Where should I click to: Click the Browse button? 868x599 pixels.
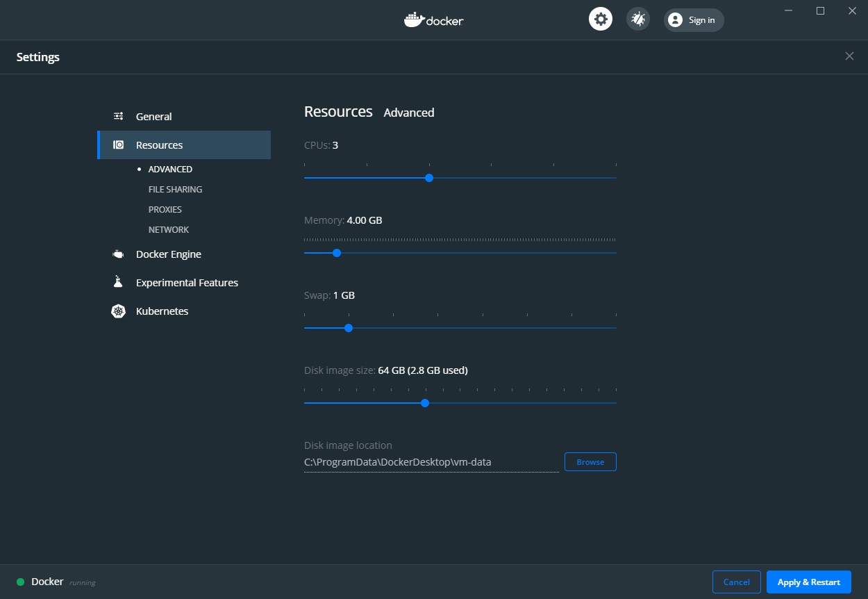(590, 462)
